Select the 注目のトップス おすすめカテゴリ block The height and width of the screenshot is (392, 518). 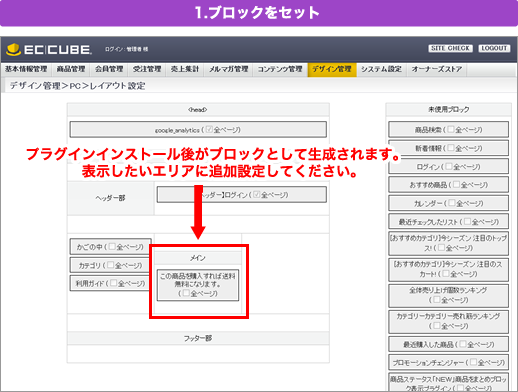point(448,243)
